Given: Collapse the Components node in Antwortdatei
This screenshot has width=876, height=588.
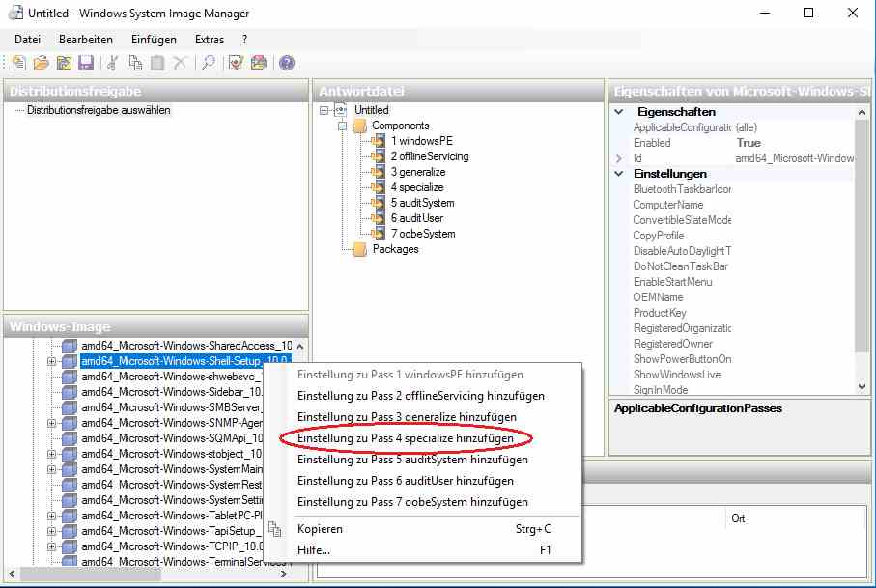Looking at the screenshot, I should coord(342,126).
